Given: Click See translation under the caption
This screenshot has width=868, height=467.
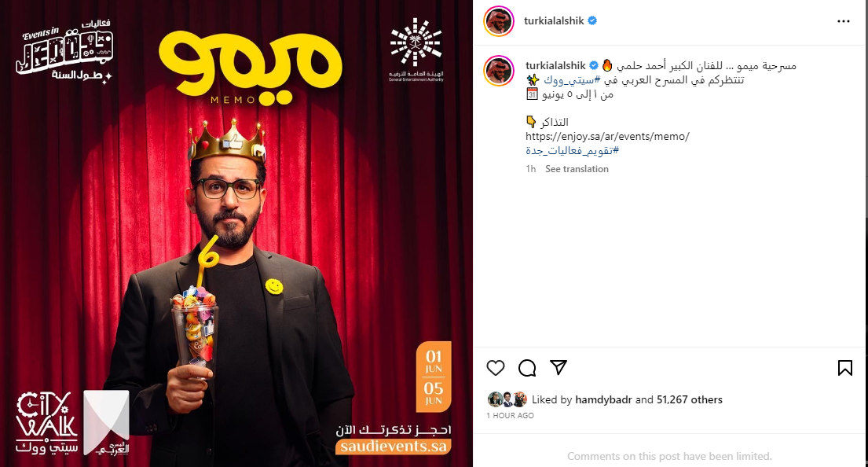Looking at the screenshot, I should (x=577, y=169).
